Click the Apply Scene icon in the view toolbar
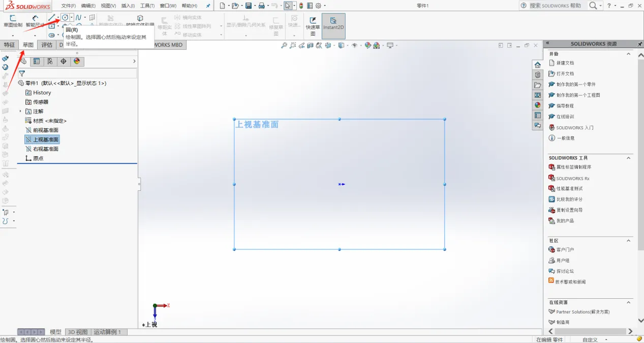Image resolution: width=644 pixels, height=343 pixels. 377,45
